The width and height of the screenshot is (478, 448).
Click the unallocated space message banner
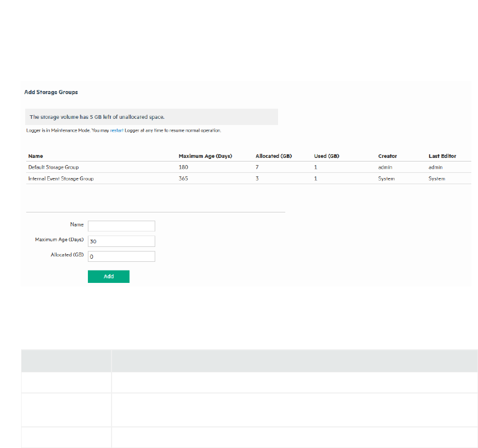click(151, 117)
